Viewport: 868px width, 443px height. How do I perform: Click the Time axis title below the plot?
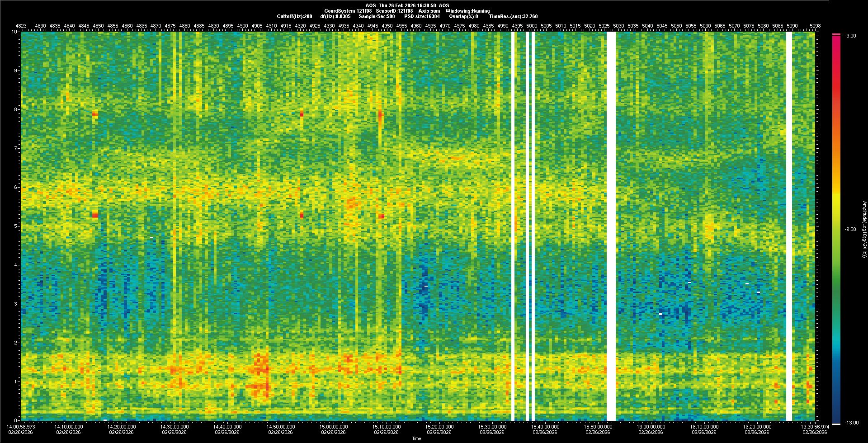pos(416,438)
